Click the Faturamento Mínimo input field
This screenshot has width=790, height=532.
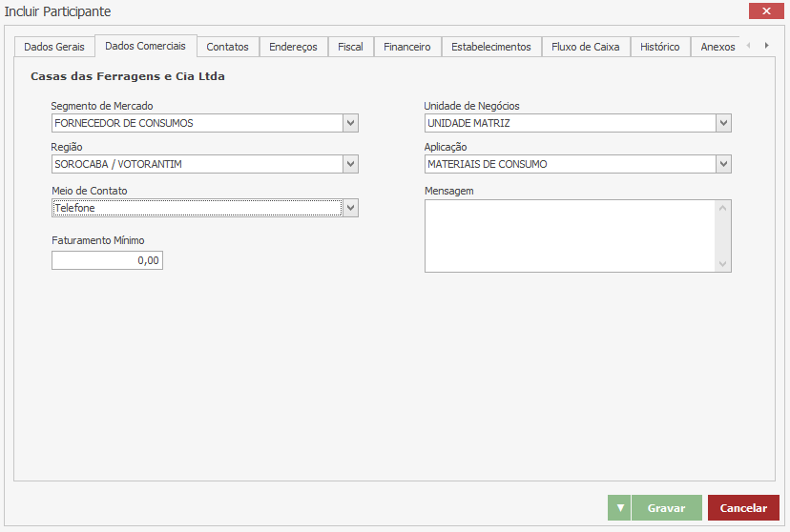point(107,259)
